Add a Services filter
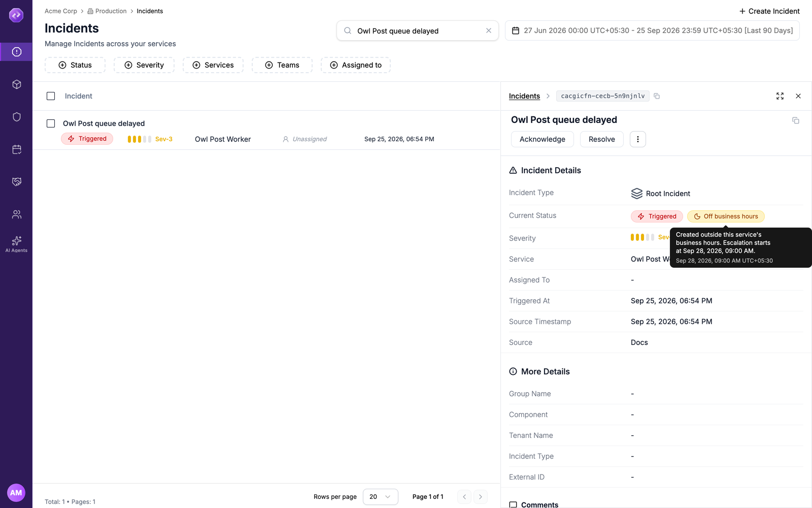The height and width of the screenshot is (508, 812). point(213,65)
